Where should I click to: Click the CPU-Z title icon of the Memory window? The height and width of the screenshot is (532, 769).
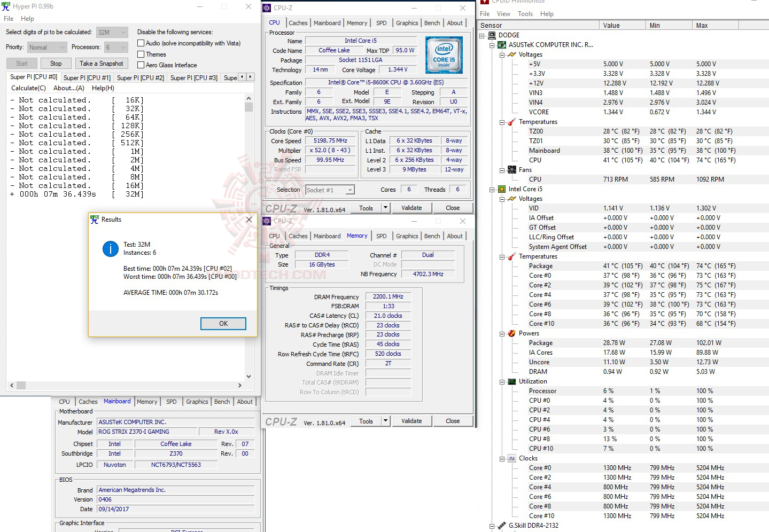point(267,221)
